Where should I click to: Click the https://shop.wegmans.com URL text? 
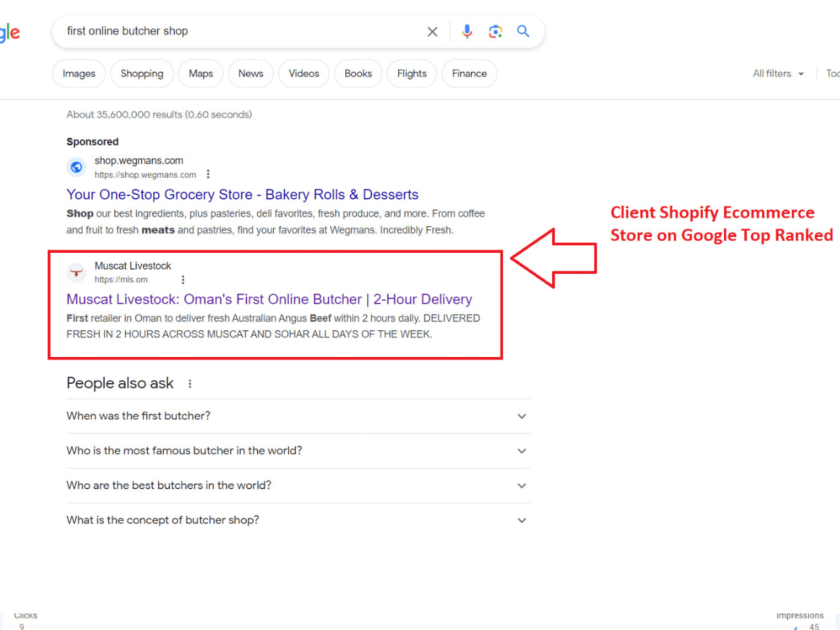coord(145,175)
